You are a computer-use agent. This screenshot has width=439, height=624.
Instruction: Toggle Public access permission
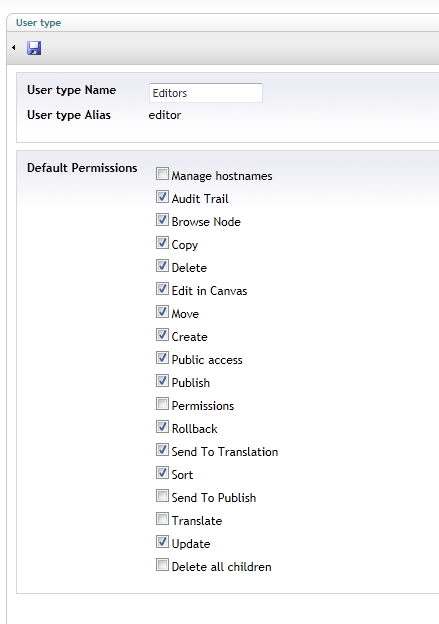point(162,358)
